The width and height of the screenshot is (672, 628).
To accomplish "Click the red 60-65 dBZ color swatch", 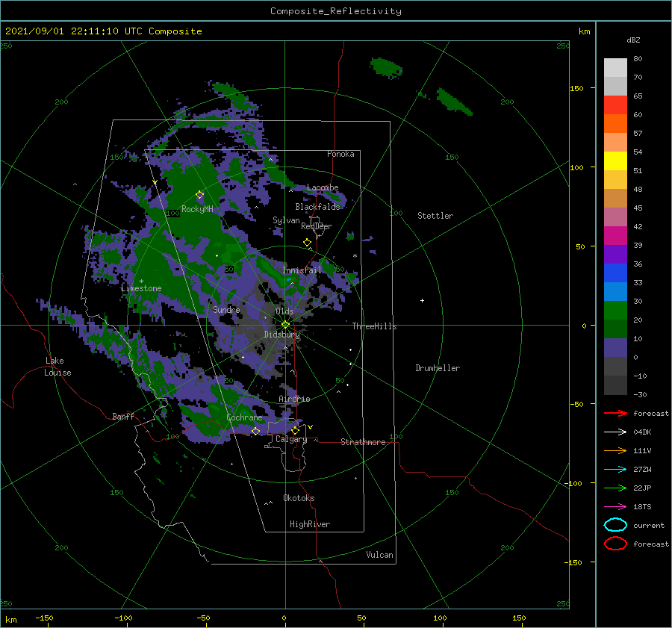I will pos(615,105).
